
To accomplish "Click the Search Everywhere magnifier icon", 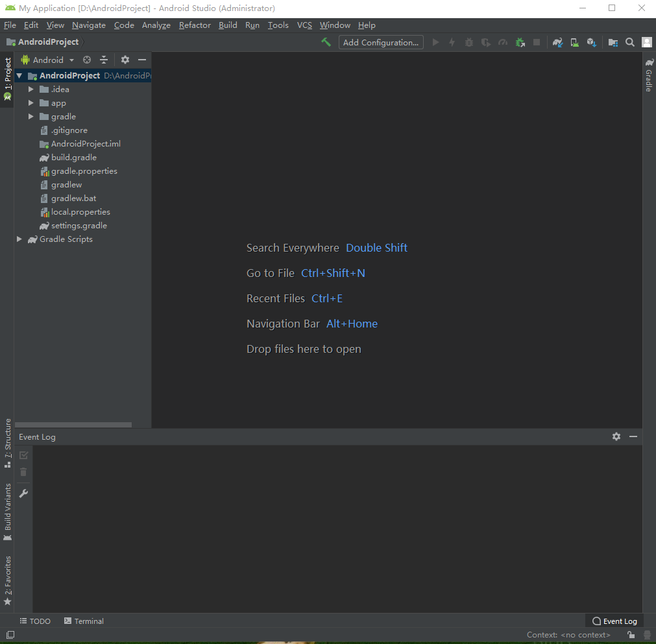I will click(x=629, y=42).
